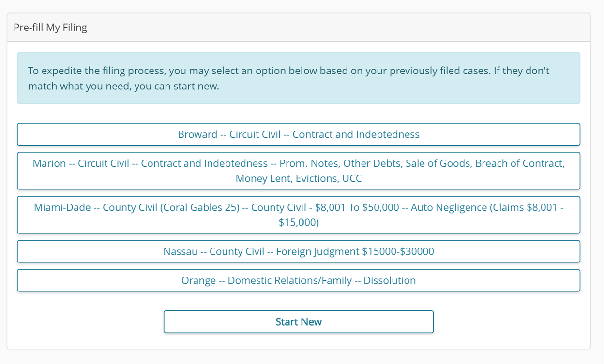Screen dimensions: 604x364
Task: Select Broward Circuit Civil pre-fill option
Action: [x=299, y=134]
